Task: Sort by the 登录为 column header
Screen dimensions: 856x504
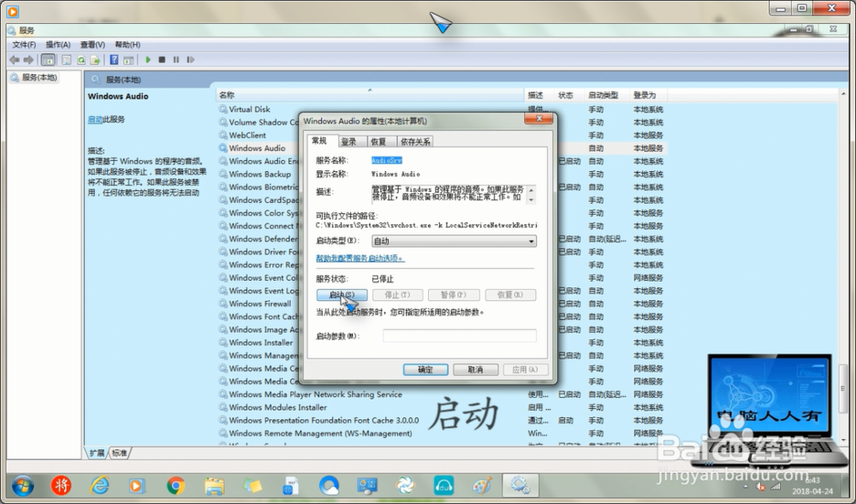Action: point(648,95)
